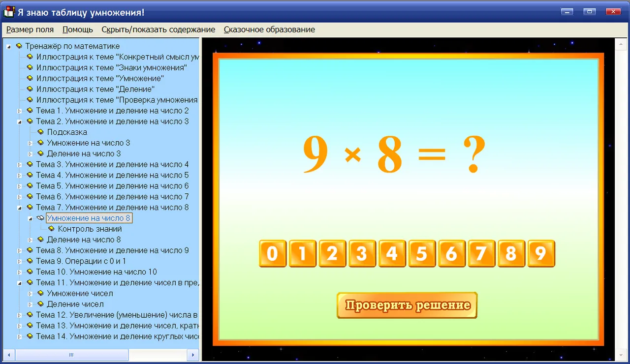Select "Тема 13. Умножение и деление чисел, кратных"
This screenshot has height=364, width=630.
[117, 326]
